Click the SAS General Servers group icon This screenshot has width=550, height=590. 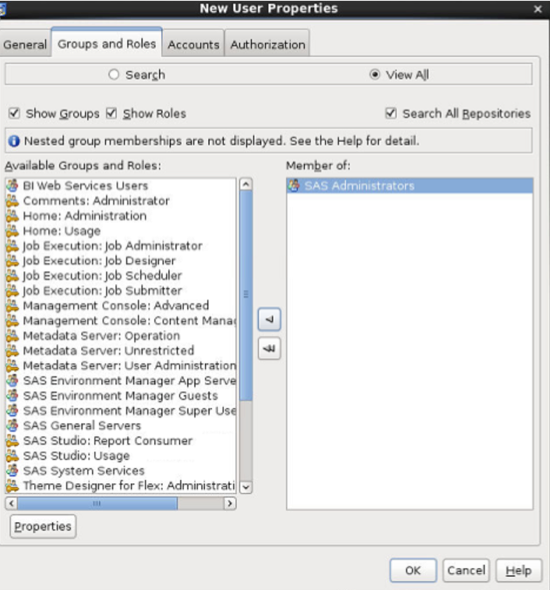pos(12,426)
